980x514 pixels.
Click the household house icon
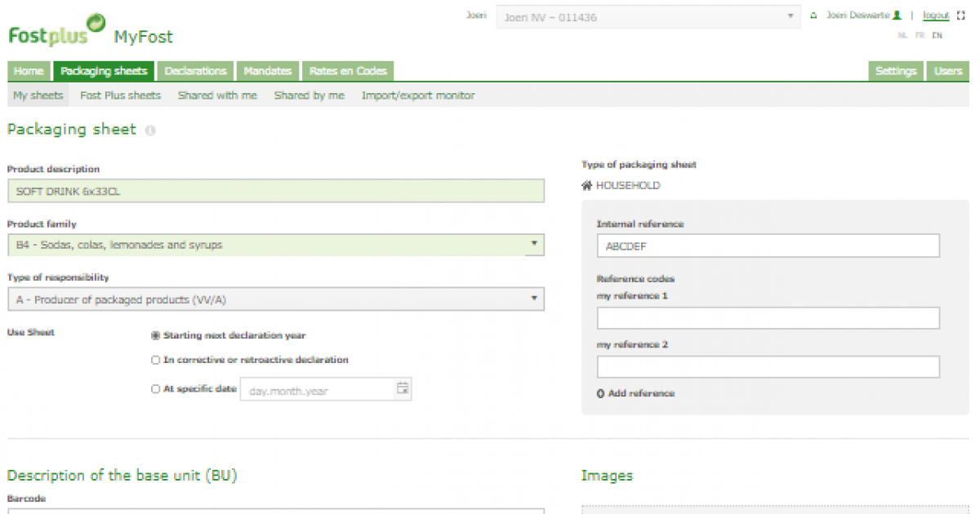coord(586,185)
